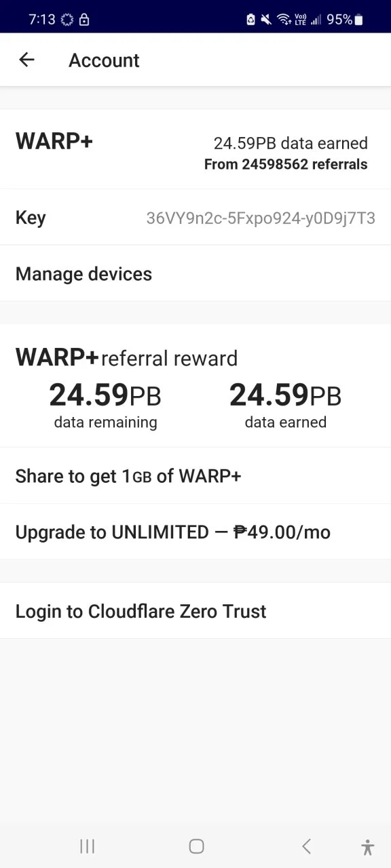Image resolution: width=391 pixels, height=868 pixels.
Task: Select Share to get 1GB of WARP+
Action: pyautogui.click(x=195, y=476)
